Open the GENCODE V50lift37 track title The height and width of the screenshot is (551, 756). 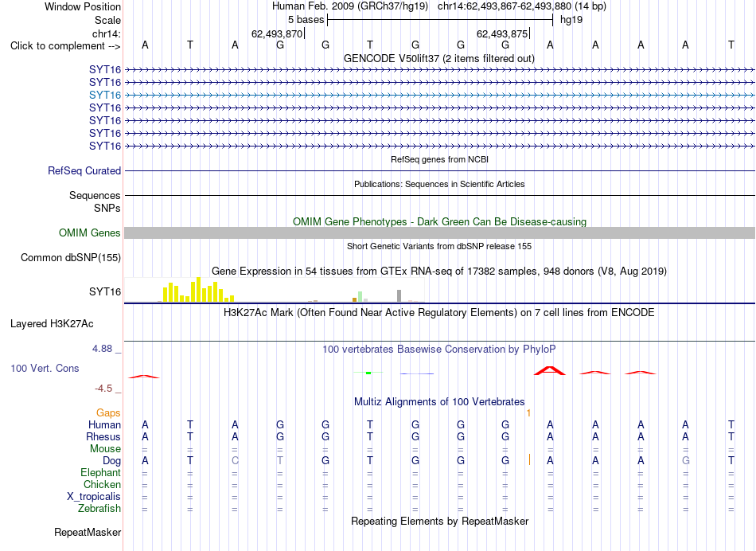pos(439,58)
